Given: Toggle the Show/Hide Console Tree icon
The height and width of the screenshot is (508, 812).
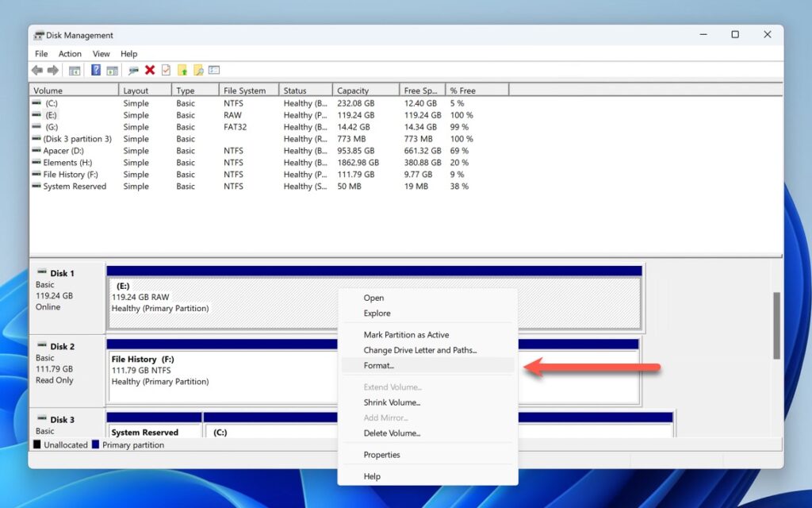Looking at the screenshot, I should [75, 70].
